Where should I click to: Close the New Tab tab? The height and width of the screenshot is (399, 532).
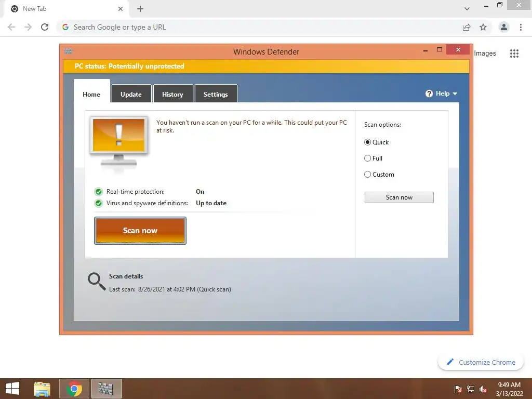[x=121, y=9]
